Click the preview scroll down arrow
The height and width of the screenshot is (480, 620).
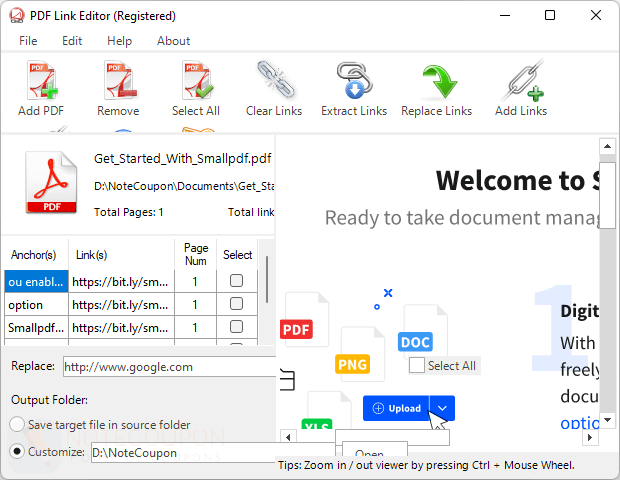click(607, 420)
